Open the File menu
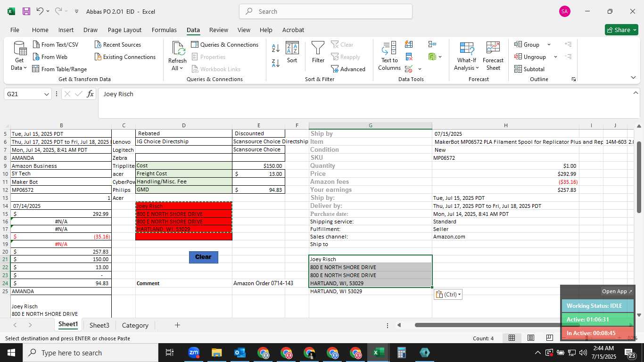Image resolution: width=644 pixels, height=362 pixels. coord(15,30)
